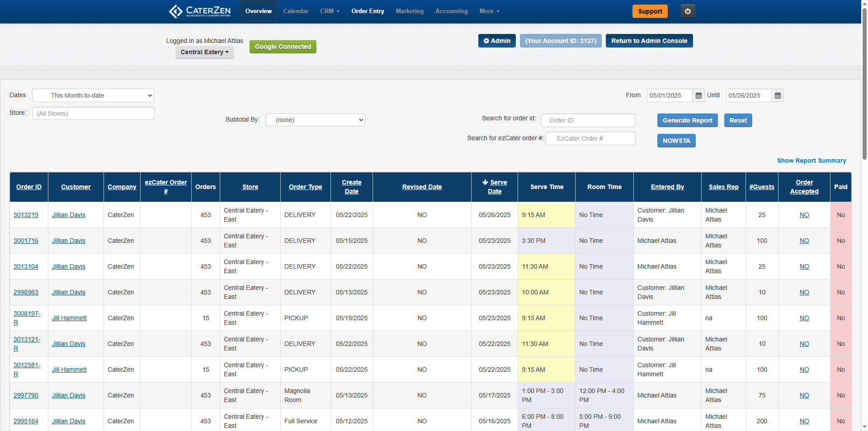Open the Dates range dropdown
The height and width of the screenshot is (431, 868).
[x=93, y=95]
